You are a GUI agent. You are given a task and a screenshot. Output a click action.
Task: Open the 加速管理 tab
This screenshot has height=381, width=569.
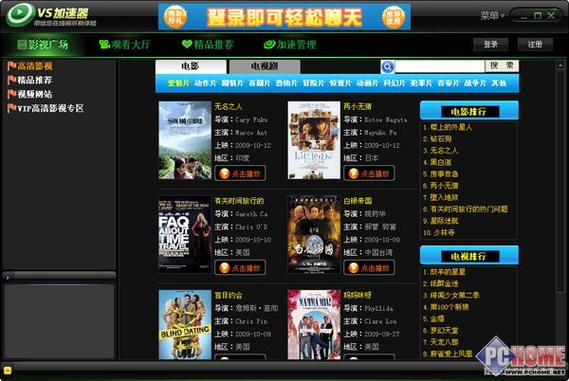point(290,45)
